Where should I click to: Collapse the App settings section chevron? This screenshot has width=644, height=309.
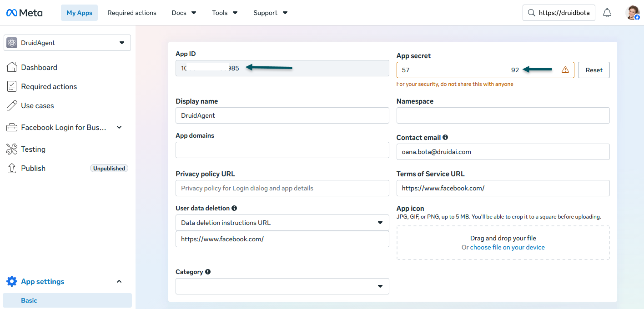[119, 281]
